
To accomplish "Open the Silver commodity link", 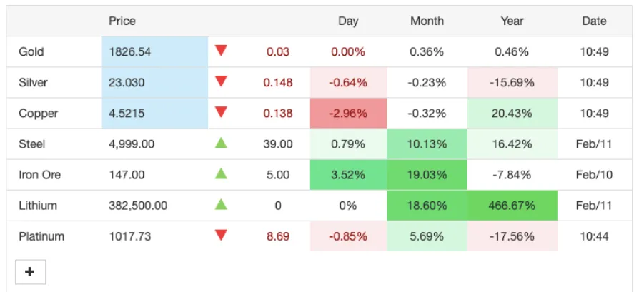I will click(x=32, y=83).
